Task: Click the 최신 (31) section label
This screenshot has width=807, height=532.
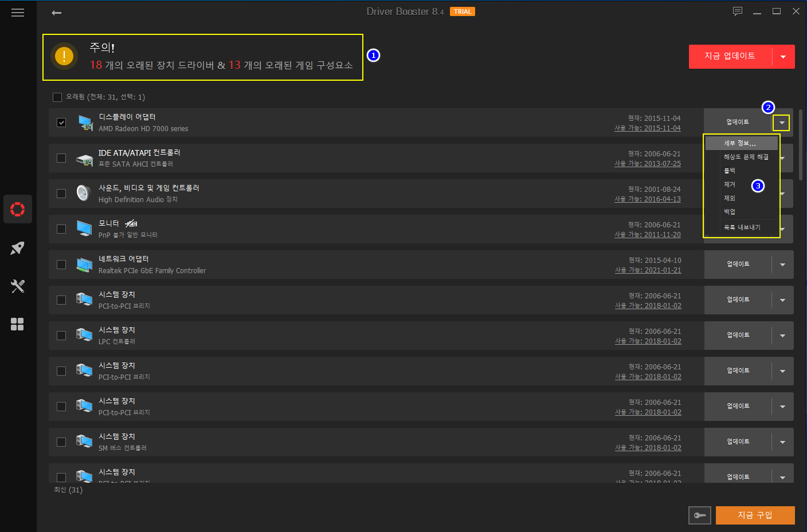Action: [68, 490]
